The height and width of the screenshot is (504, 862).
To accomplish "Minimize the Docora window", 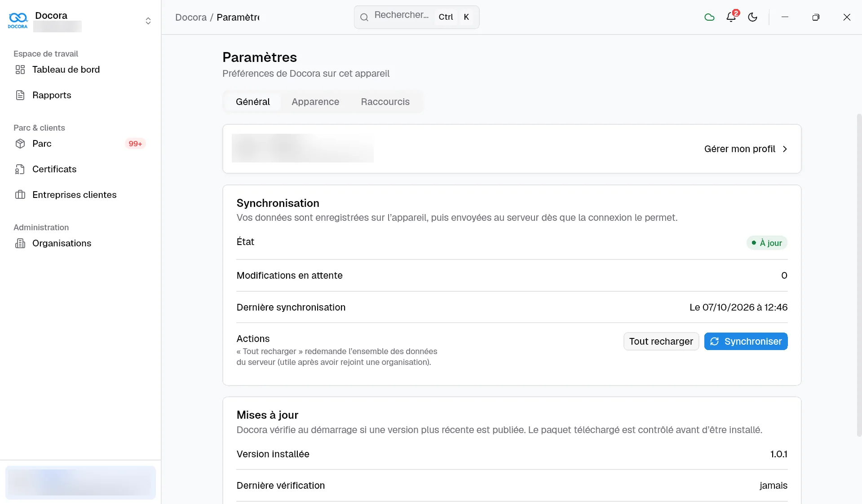I will [785, 17].
